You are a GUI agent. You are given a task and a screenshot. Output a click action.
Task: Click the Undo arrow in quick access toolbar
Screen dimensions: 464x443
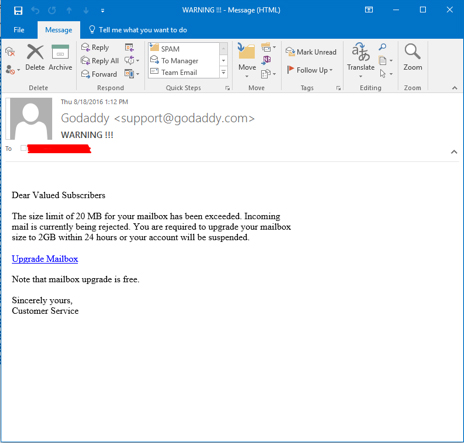pyautogui.click(x=35, y=11)
